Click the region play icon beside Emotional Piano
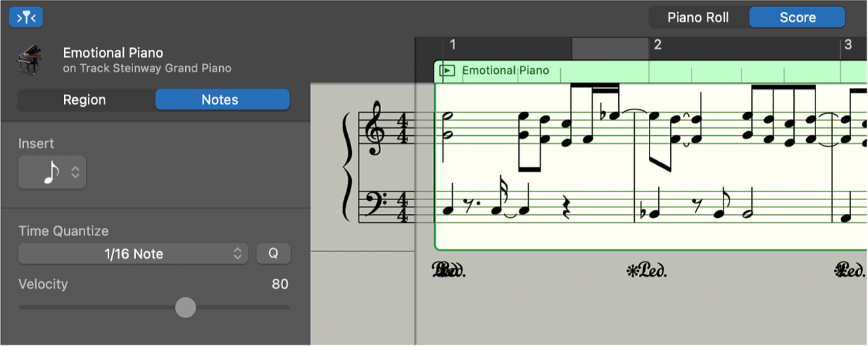 (x=448, y=71)
